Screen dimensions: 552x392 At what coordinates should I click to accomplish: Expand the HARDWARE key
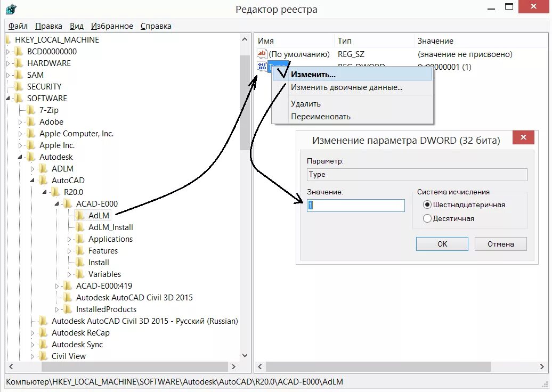[8, 63]
